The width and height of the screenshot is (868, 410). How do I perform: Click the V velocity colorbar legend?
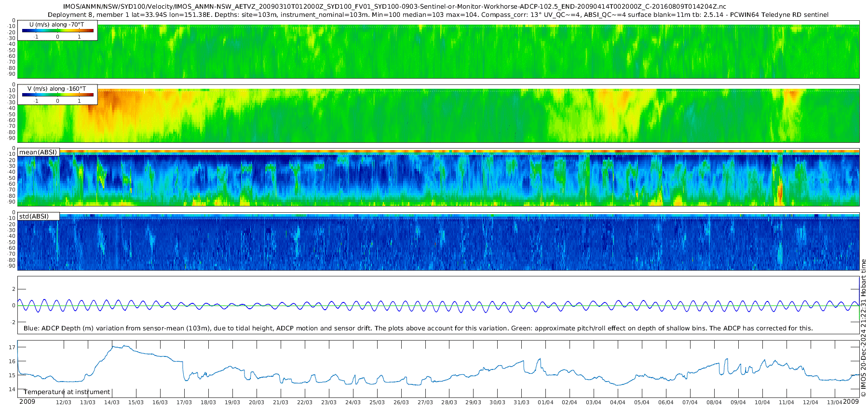[x=57, y=95]
